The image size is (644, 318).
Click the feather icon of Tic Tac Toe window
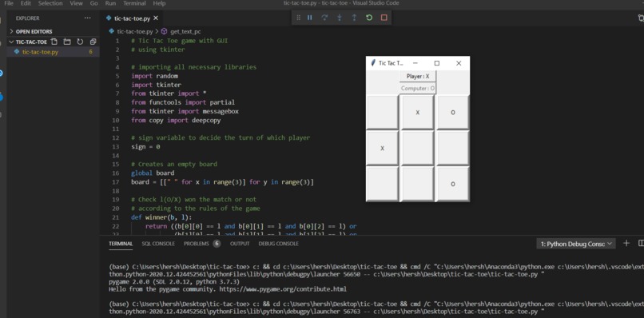tap(373, 63)
